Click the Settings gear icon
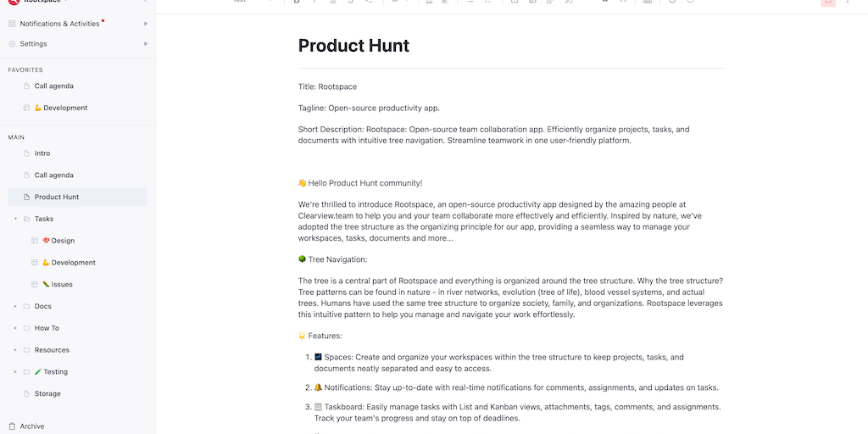The width and height of the screenshot is (868, 434). [x=12, y=44]
